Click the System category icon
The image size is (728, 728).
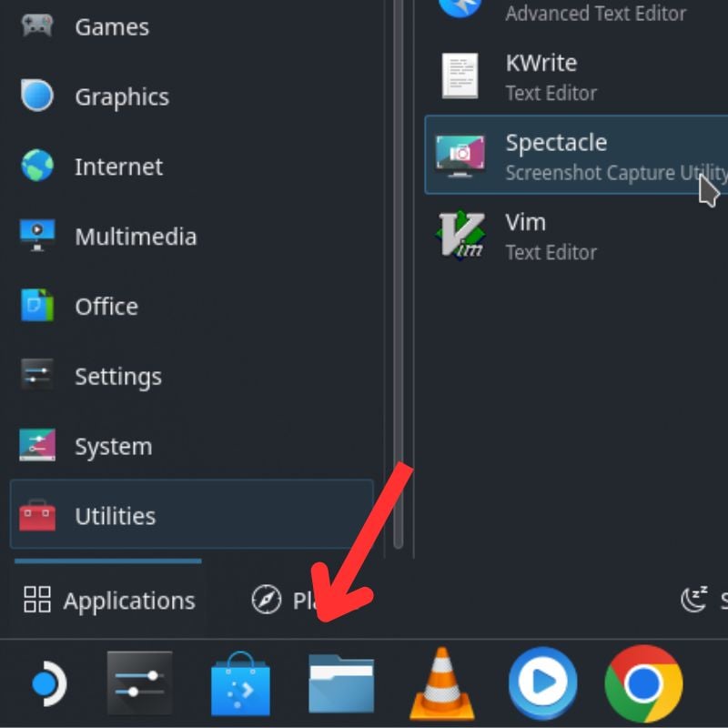pyautogui.click(x=37, y=445)
